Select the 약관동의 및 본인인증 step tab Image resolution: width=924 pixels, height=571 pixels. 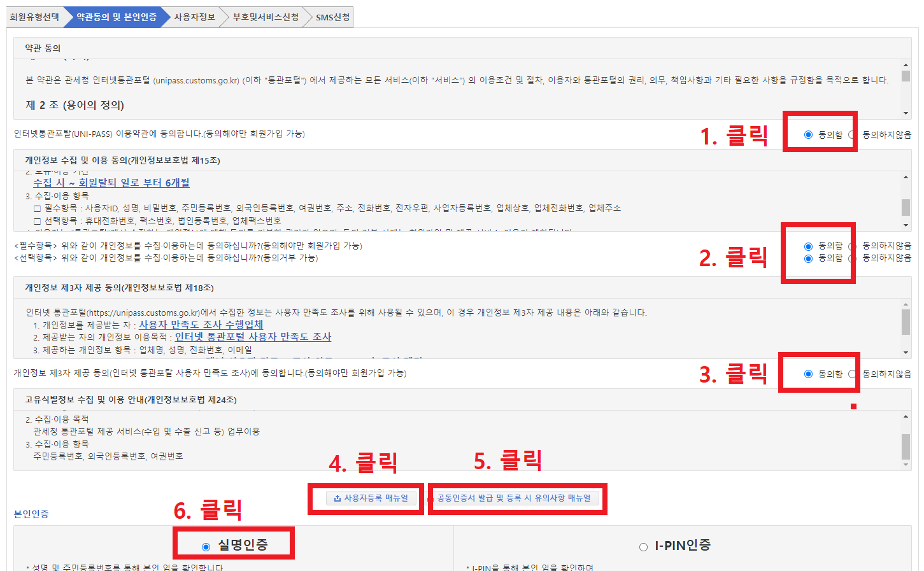coord(116,17)
